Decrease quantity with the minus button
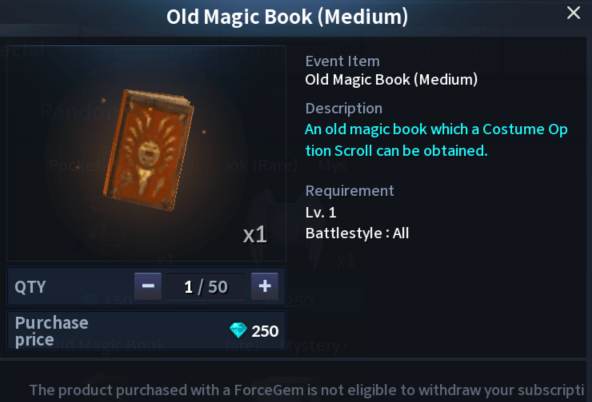The height and width of the screenshot is (402, 592). (148, 286)
